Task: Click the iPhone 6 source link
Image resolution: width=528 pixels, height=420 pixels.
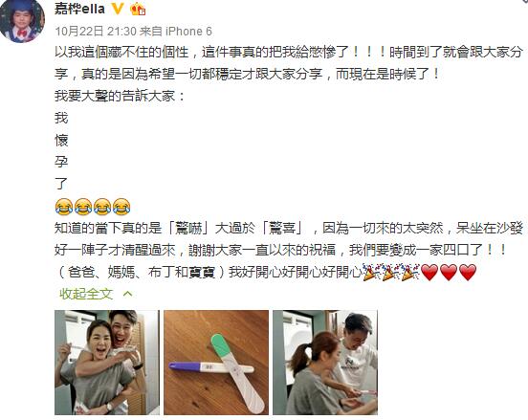Action: point(188,32)
